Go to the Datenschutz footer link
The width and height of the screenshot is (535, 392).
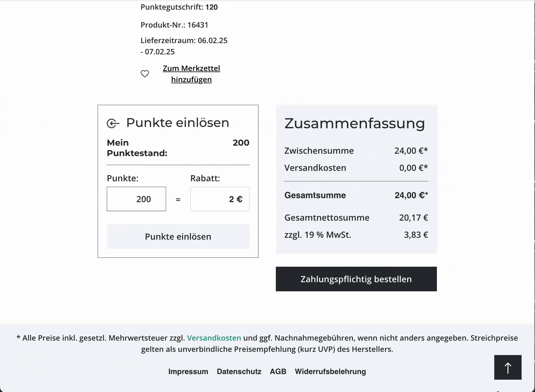click(239, 372)
